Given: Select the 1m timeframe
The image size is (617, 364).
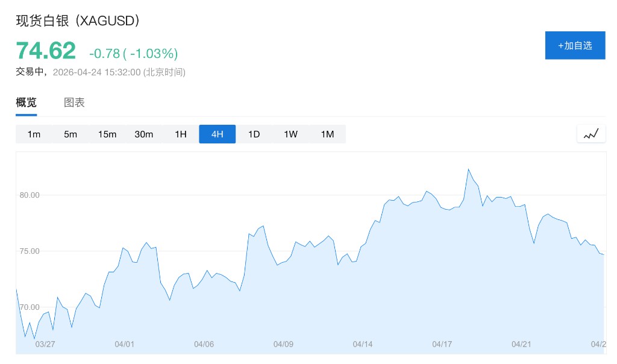Looking at the screenshot, I should tap(34, 134).
